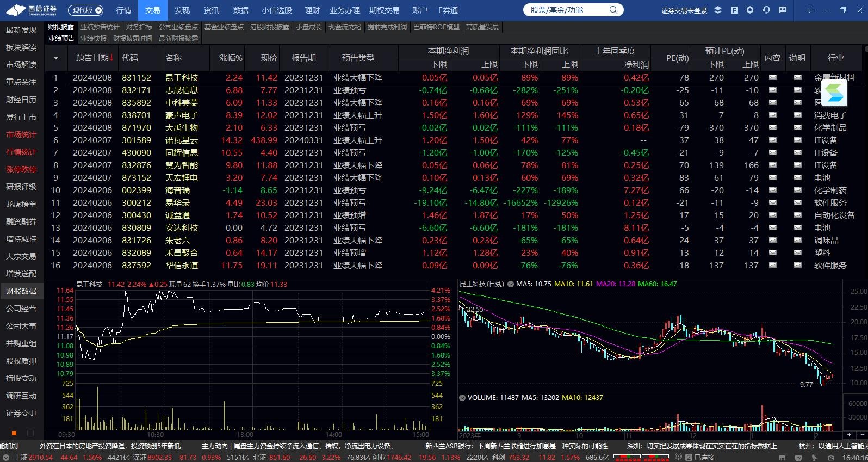Expand the table column dropdown arrow
This screenshot has height=462, width=868.
(x=55, y=58)
